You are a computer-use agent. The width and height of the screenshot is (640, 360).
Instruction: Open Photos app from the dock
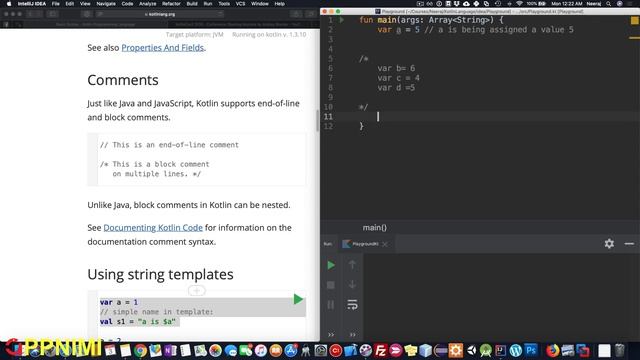215,350
